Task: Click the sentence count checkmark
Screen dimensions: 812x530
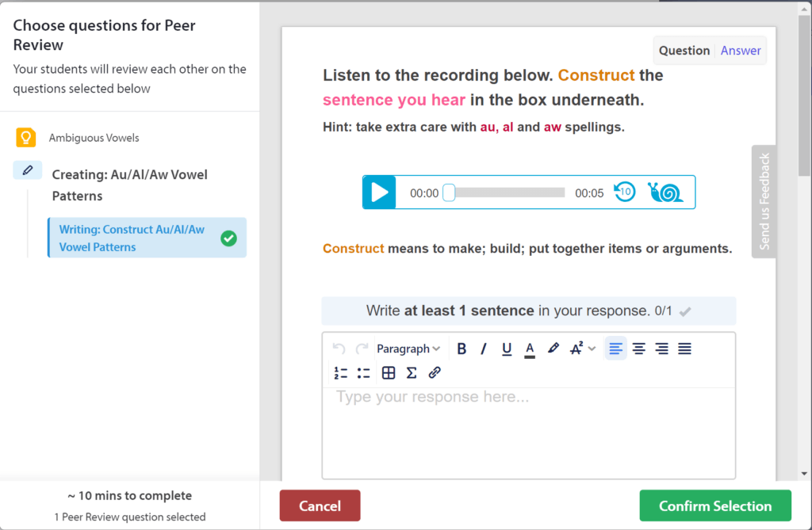Action: pos(685,311)
